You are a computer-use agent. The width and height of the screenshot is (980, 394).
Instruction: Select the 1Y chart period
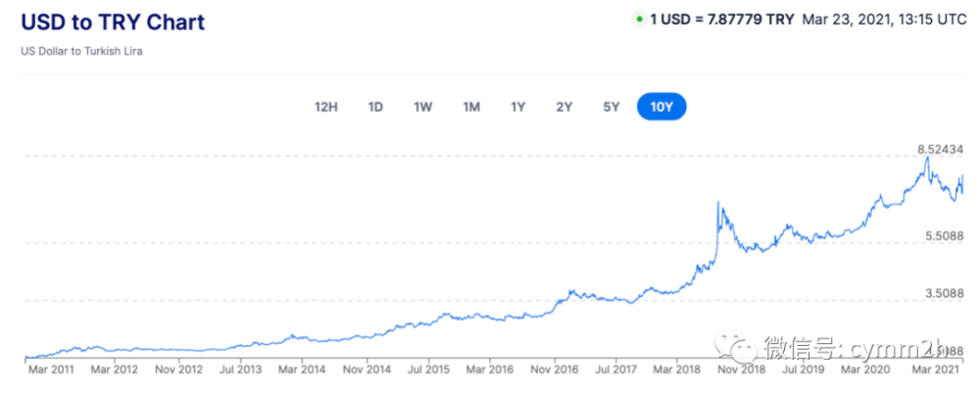click(517, 107)
